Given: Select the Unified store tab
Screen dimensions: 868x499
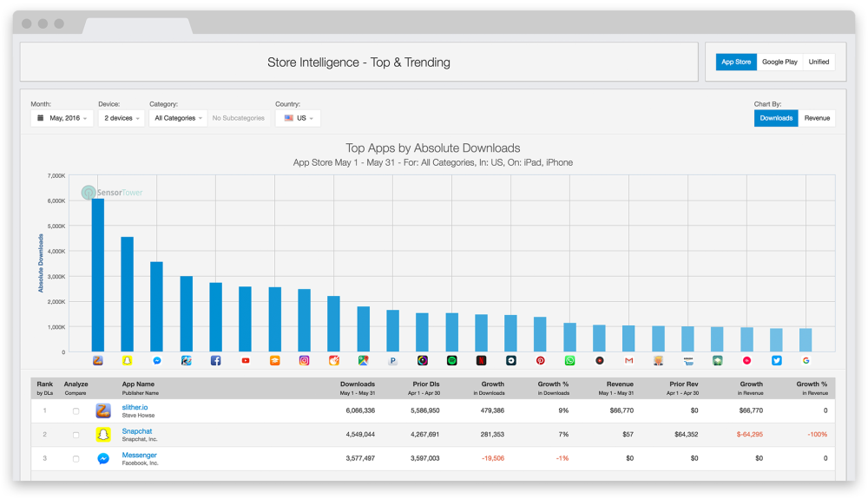Looking at the screenshot, I should 819,62.
